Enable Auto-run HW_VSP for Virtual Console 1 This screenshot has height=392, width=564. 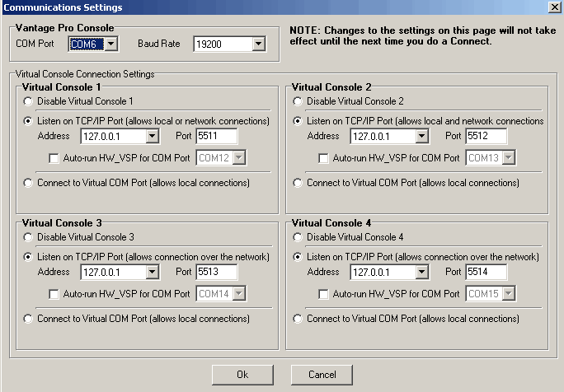tap(54, 158)
